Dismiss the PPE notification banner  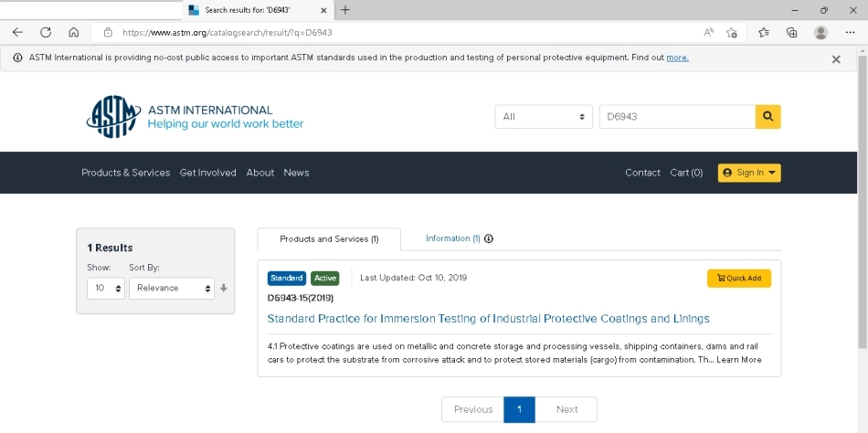835,58
